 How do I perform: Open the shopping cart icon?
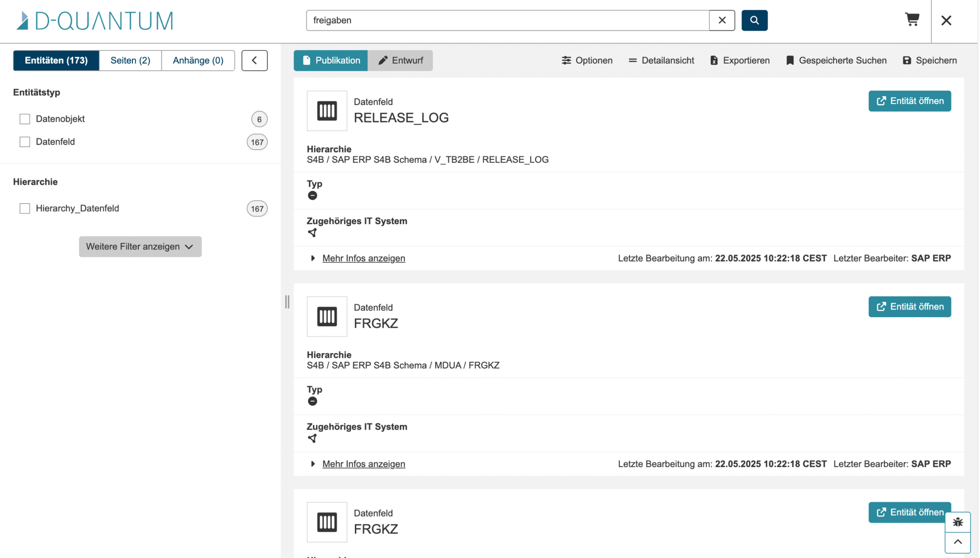[912, 19]
